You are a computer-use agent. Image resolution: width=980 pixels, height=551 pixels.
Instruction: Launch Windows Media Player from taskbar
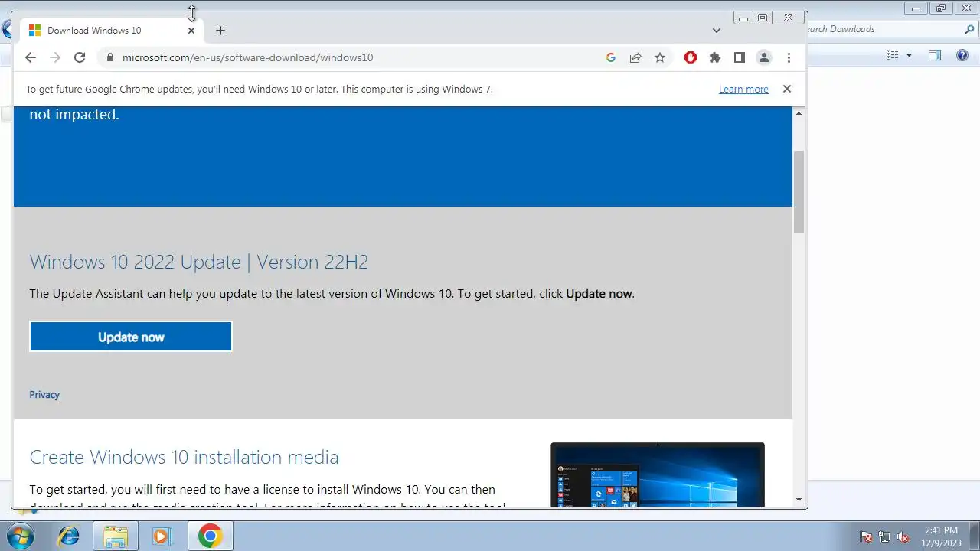click(162, 536)
